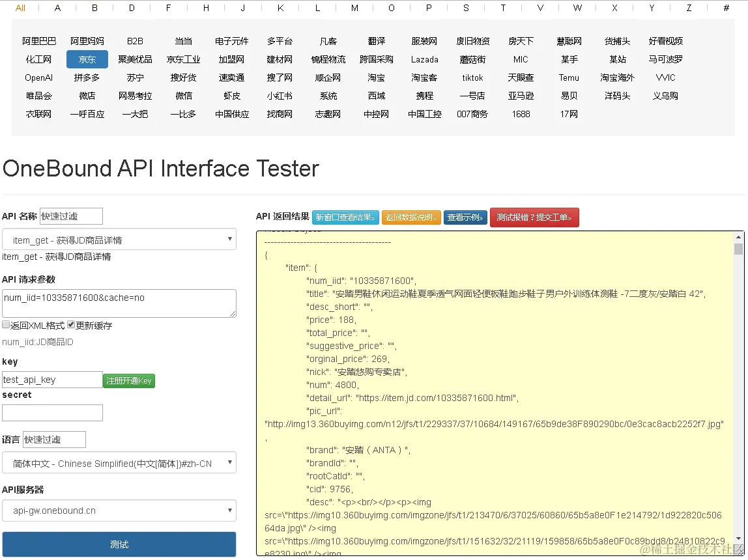Image resolution: width=748 pixels, height=560 pixels.
Task: Open the 17网 platform link
Action: [569, 114]
